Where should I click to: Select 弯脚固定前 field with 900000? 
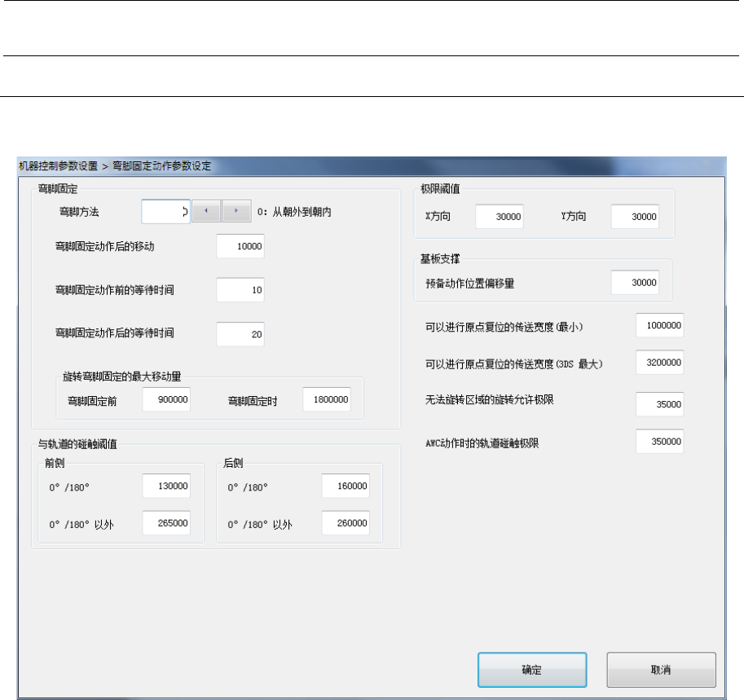pyautogui.click(x=166, y=399)
